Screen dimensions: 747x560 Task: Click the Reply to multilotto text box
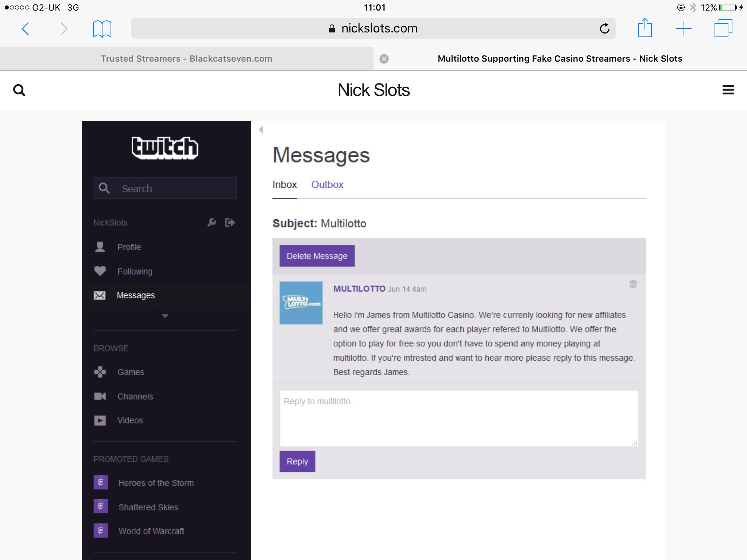[459, 419]
